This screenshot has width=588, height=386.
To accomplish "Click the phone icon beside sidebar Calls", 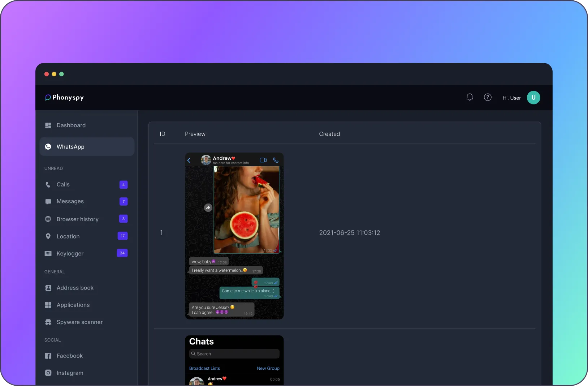I will pos(48,185).
